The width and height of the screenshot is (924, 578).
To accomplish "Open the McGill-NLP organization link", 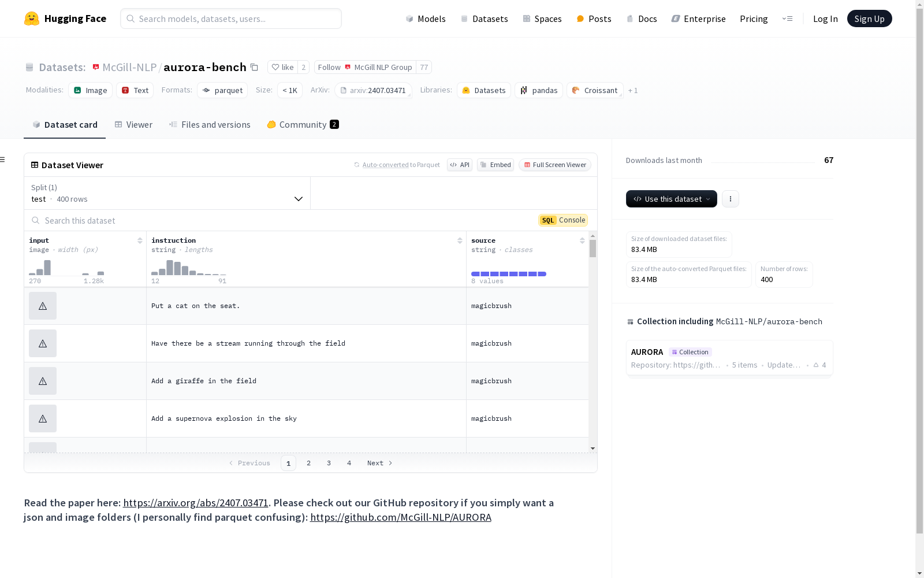I will (x=129, y=67).
